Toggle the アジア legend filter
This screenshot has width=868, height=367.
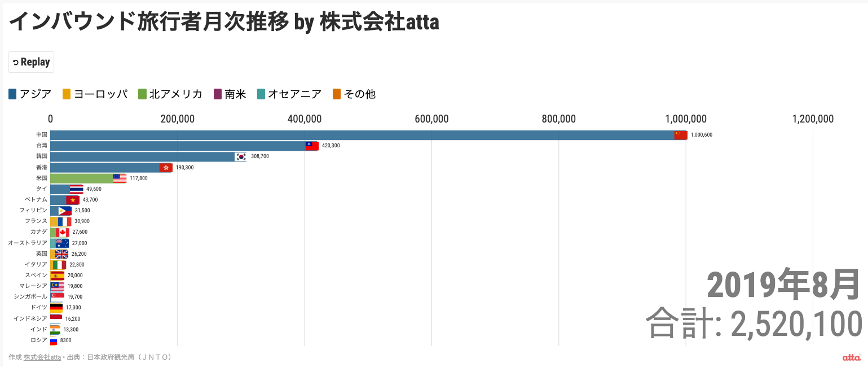(30, 94)
